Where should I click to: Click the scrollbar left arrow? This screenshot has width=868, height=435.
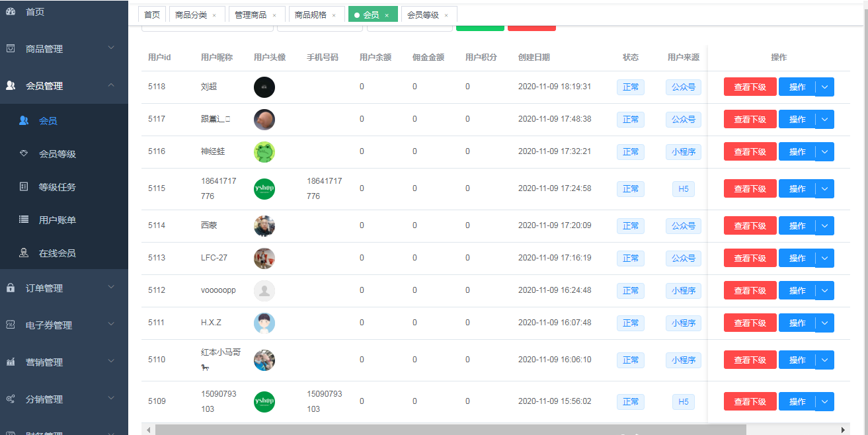(x=148, y=430)
